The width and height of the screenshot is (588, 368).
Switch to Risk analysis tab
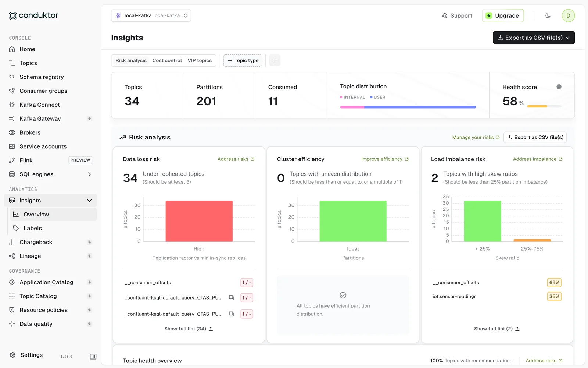pos(131,60)
